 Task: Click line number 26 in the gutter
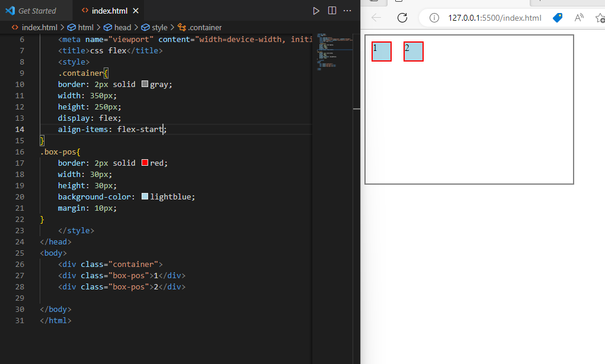click(20, 264)
